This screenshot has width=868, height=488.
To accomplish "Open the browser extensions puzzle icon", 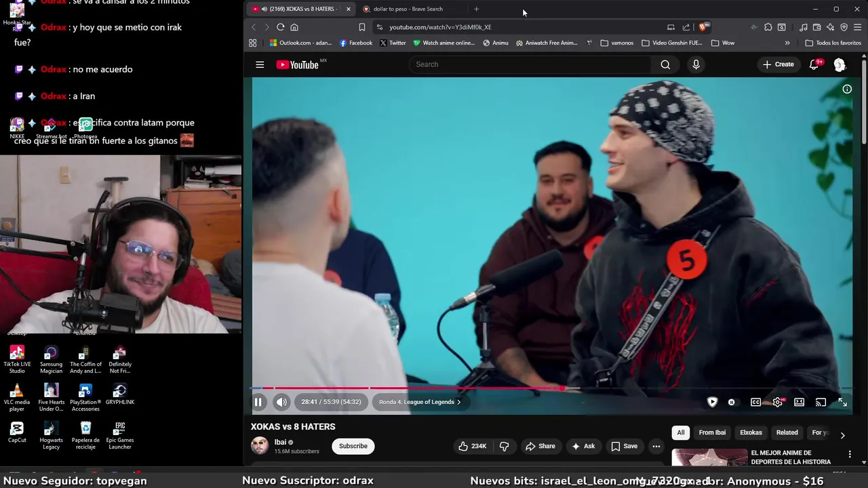I will coord(768,27).
